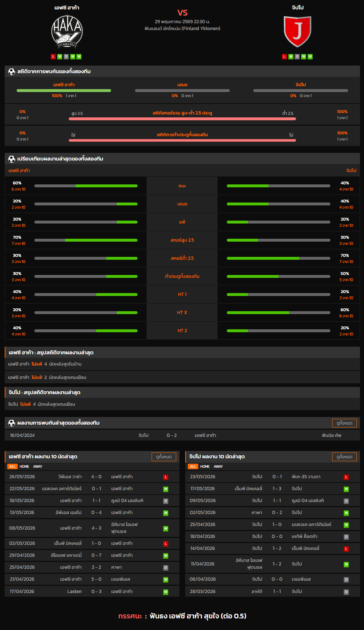Screen dimensions: 364x630
Task: Click score 0 - 7 on 29/04/2026 row
Action: point(96,555)
